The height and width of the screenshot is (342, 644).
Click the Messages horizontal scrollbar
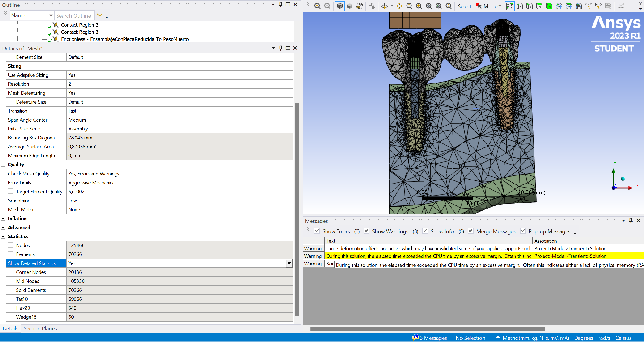428,329
